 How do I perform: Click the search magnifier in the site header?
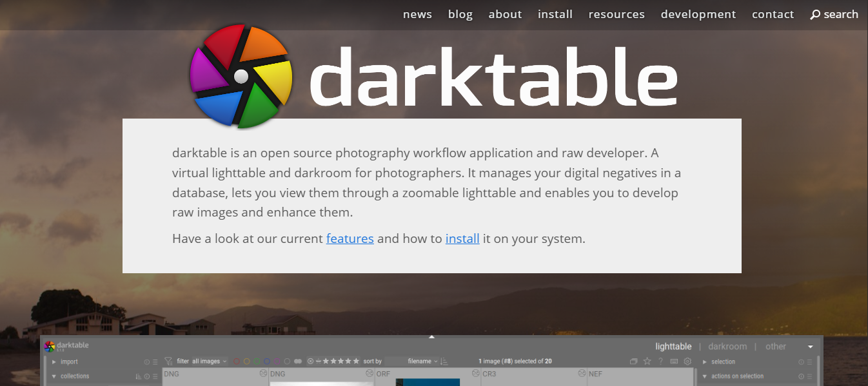point(815,14)
